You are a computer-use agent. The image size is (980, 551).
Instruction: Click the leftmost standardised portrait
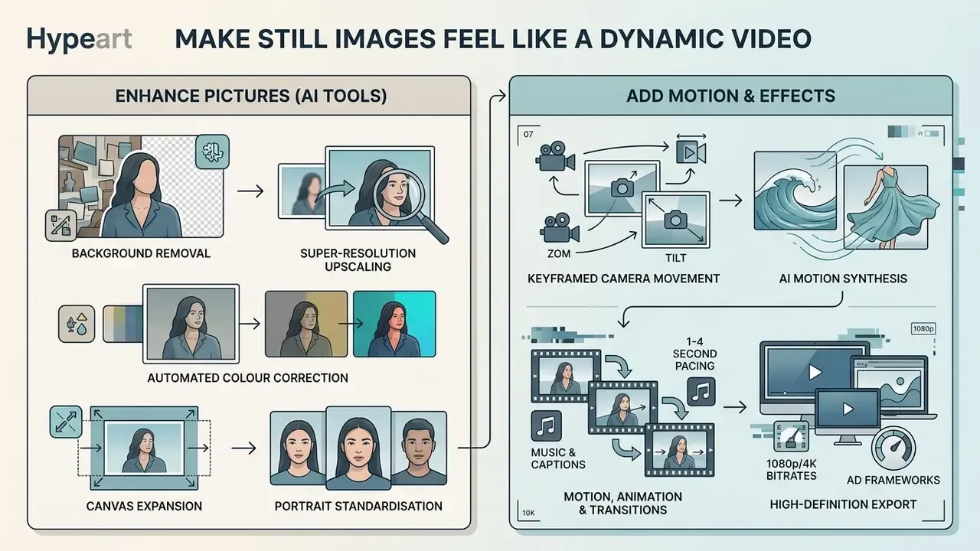coord(299,448)
